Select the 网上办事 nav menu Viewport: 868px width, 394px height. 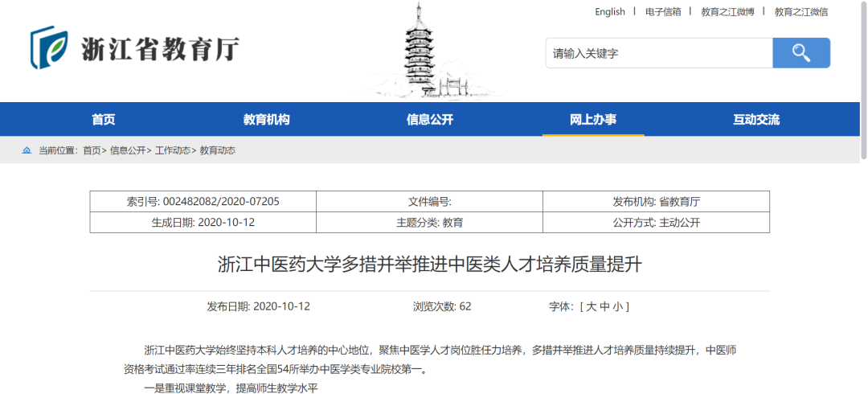593,119
